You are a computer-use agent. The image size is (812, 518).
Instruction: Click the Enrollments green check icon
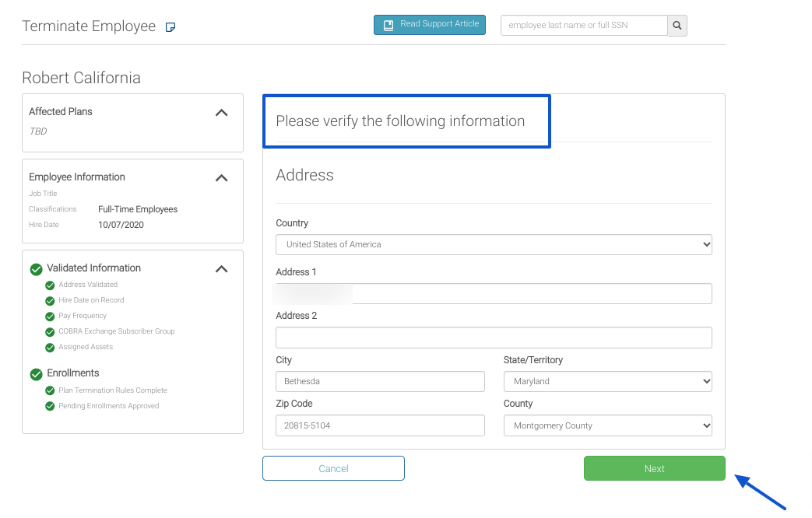[36, 374]
